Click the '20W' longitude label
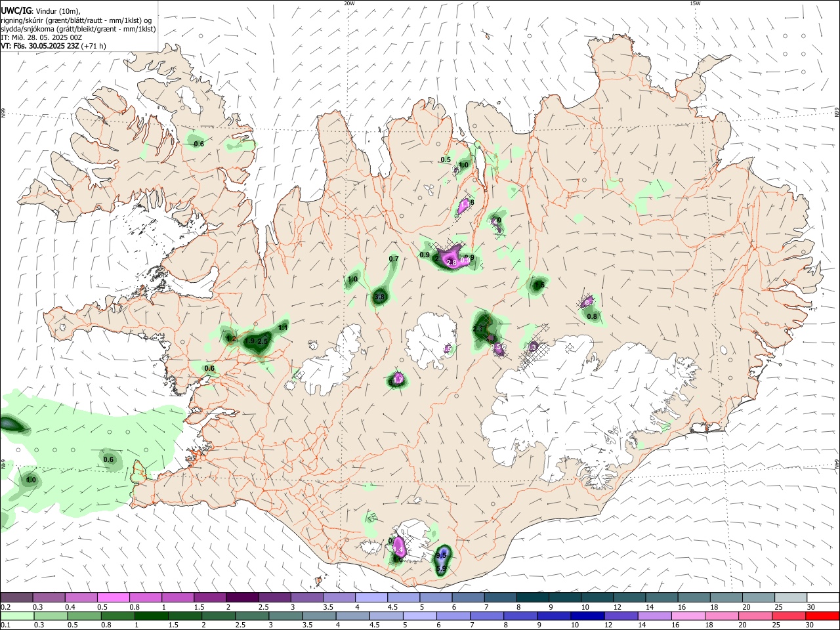Screen dimensions: 840x630 point(349,3)
